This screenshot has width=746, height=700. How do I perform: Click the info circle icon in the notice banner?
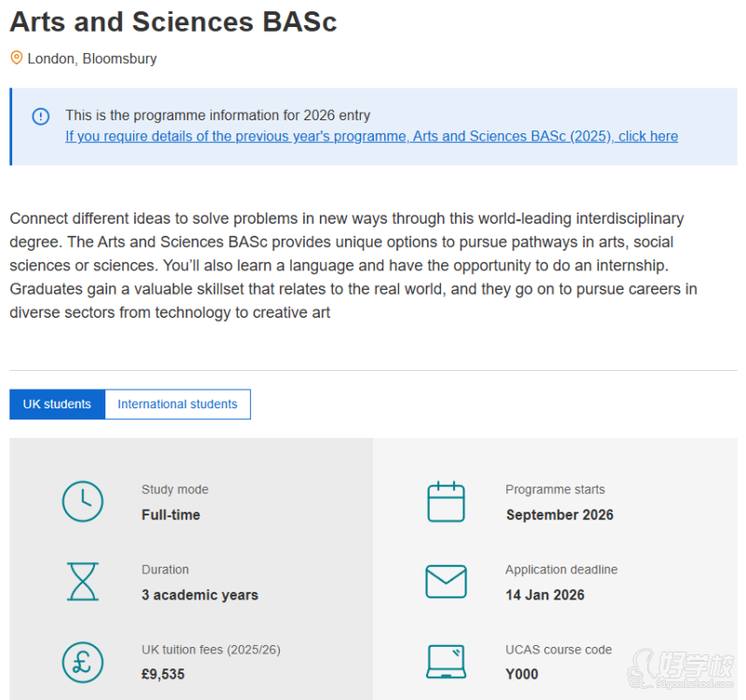click(x=41, y=117)
